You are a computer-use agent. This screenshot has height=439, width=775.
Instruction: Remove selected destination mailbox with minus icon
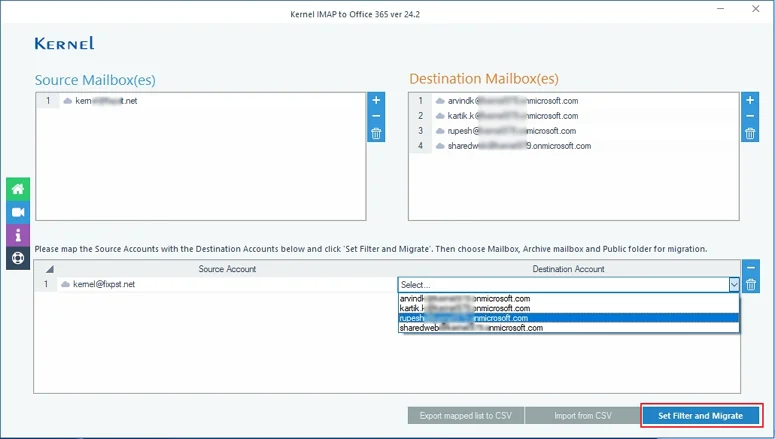click(x=750, y=117)
